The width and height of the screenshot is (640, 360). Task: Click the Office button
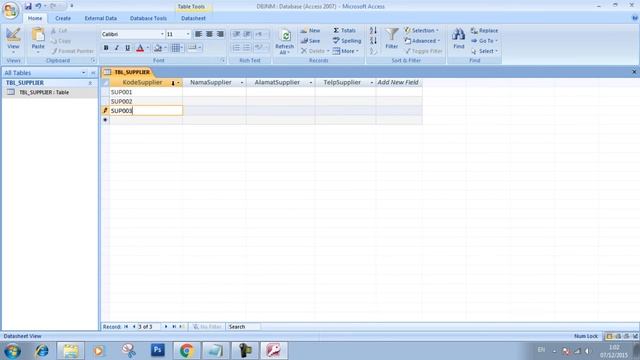(x=11, y=10)
